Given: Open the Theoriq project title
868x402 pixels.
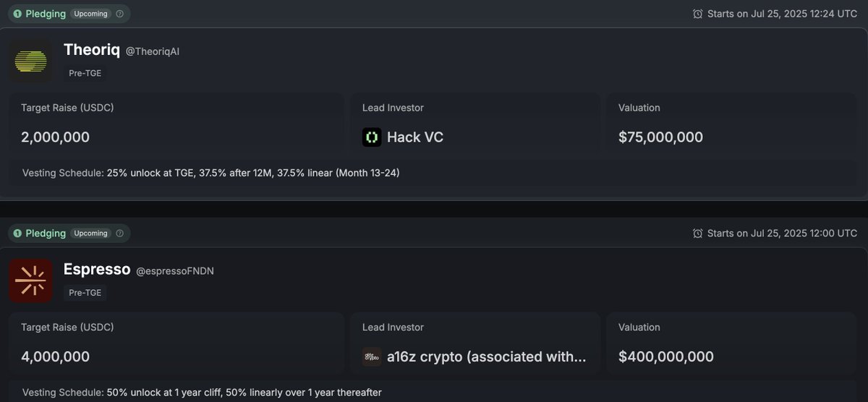Looking at the screenshot, I should [x=92, y=50].
